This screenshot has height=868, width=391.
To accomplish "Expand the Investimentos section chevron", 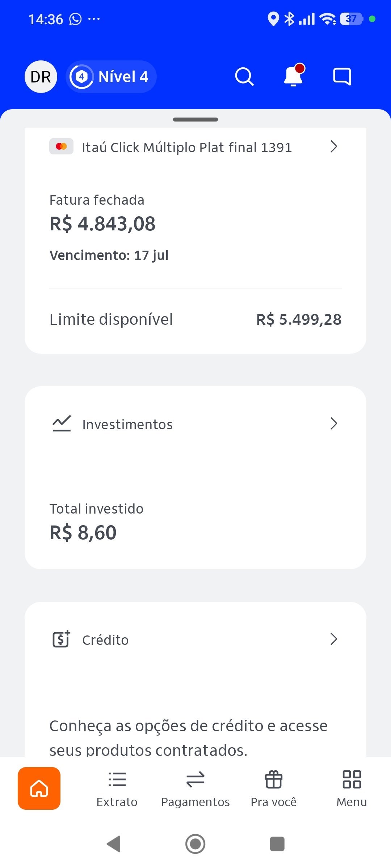I will click(334, 423).
